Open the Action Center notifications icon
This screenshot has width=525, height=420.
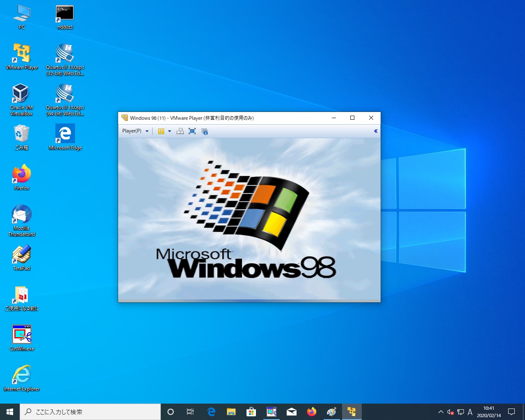click(x=511, y=412)
